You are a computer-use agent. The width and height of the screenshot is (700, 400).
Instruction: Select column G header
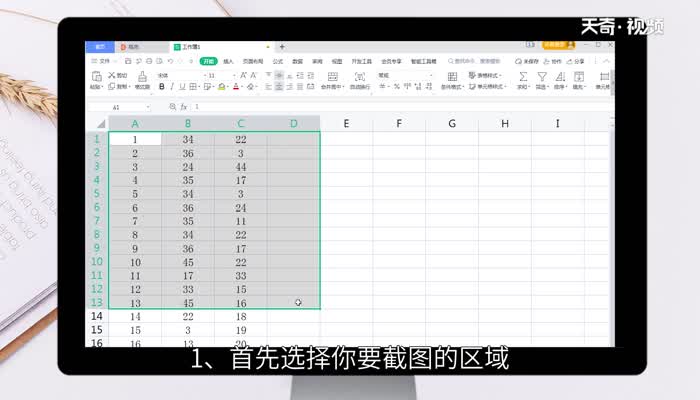[452, 124]
